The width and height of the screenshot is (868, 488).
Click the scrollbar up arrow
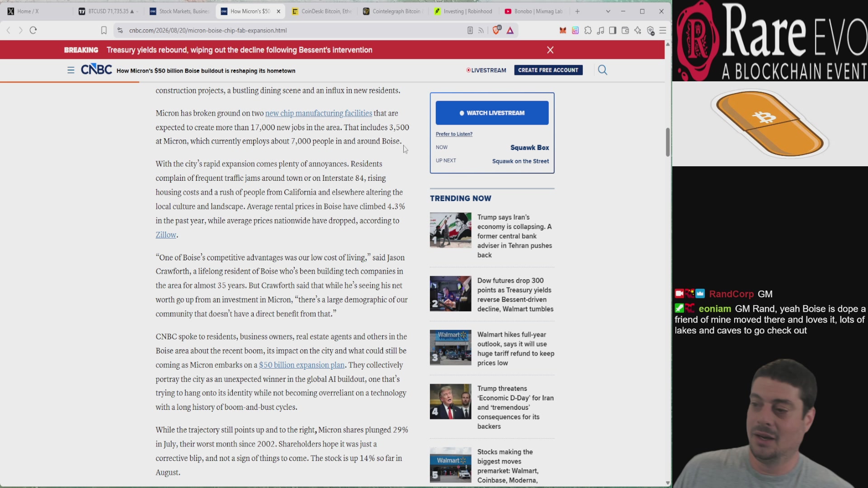(x=668, y=44)
